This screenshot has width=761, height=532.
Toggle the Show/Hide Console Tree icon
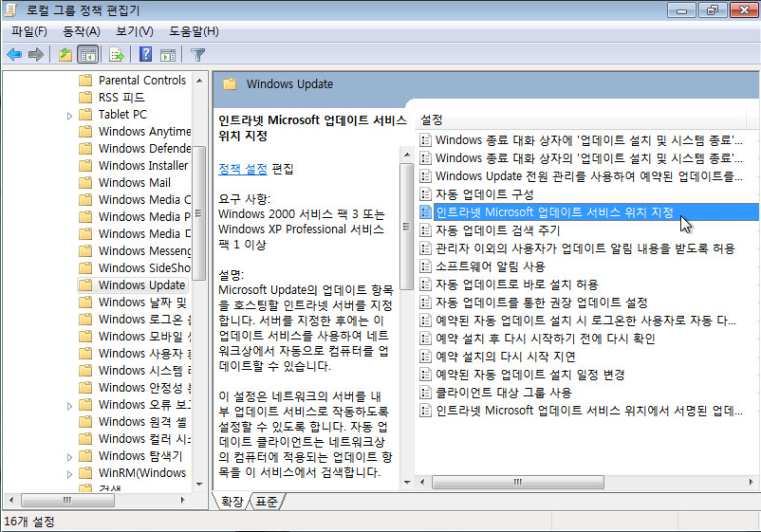click(87, 54)
